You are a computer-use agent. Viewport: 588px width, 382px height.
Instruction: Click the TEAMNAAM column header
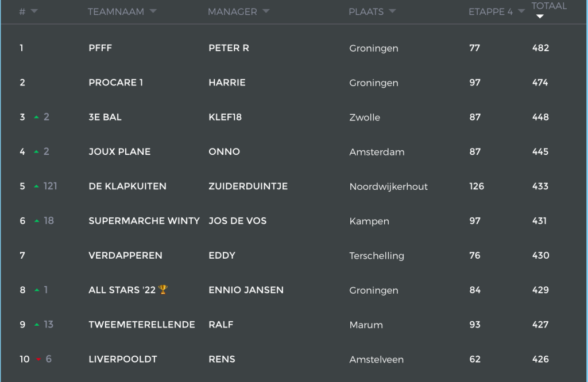116,11
